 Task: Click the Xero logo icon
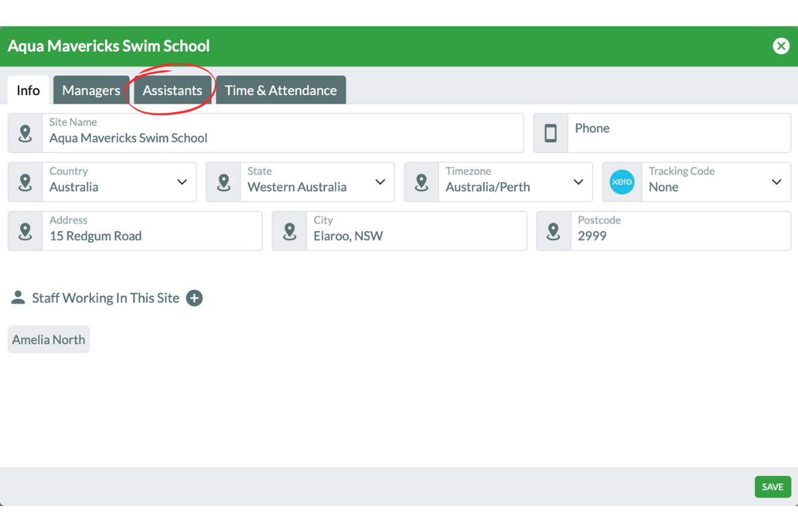coord(622,182)
